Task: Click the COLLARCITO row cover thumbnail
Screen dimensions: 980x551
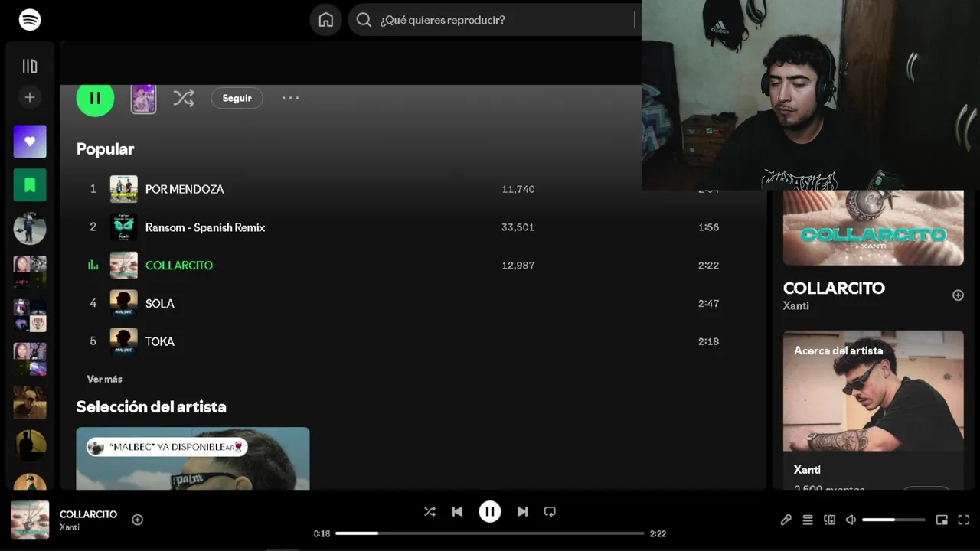Action: click(x=124, y=266)
